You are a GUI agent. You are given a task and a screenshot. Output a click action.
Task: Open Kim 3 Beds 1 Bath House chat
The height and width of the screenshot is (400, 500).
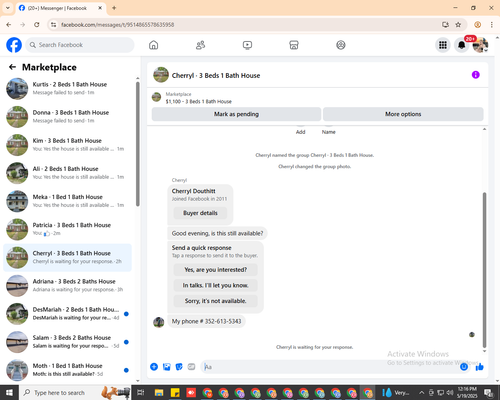68,145
